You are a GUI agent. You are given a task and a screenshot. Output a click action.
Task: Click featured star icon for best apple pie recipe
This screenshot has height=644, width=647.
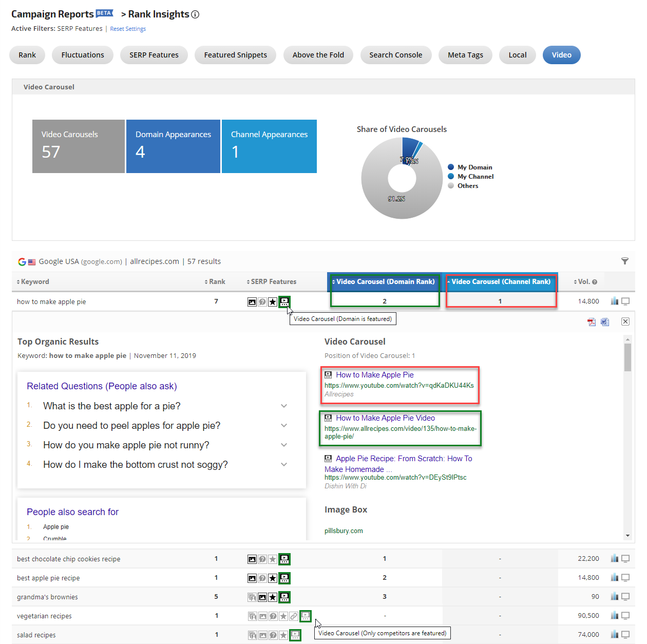pos(273,578)
